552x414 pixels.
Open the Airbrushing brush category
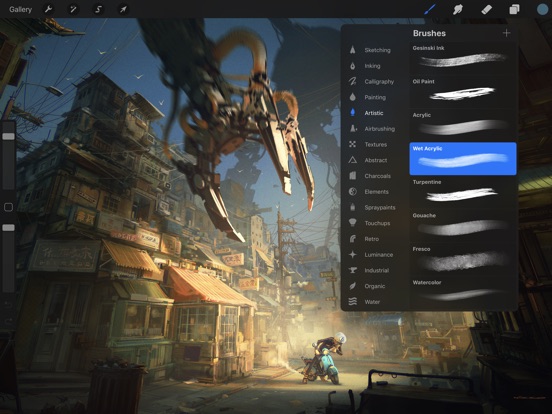point(372,129)
